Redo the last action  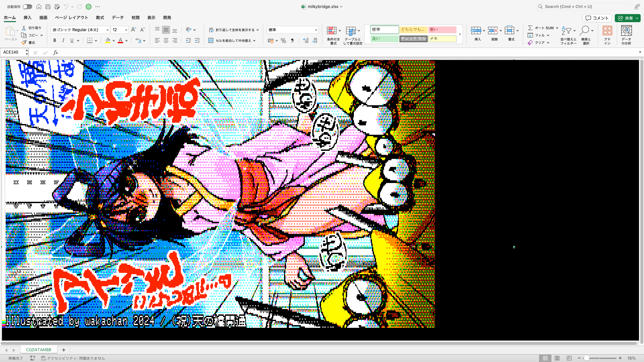(79, 7)
